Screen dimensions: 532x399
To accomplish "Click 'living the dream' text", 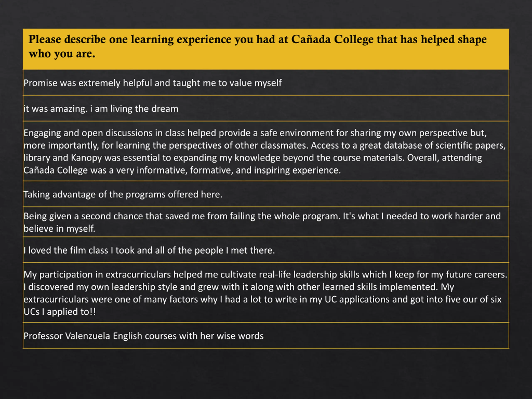I will point(144,109).
